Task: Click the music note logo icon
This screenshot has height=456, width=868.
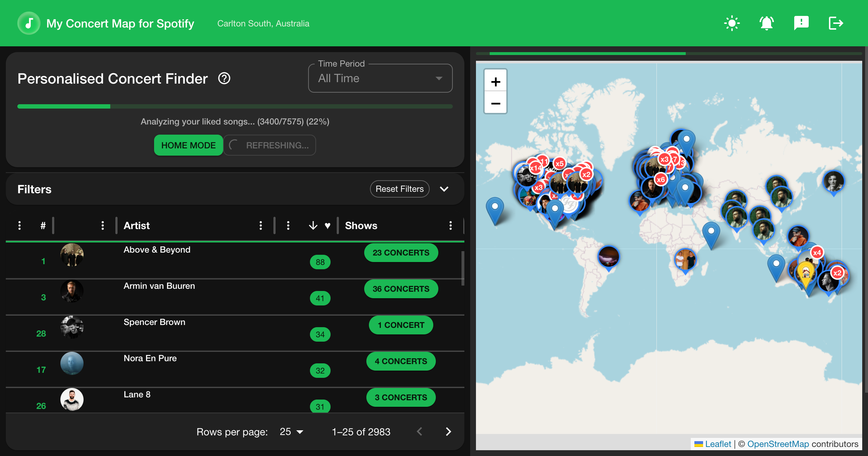Action: [x=29, y=23]
